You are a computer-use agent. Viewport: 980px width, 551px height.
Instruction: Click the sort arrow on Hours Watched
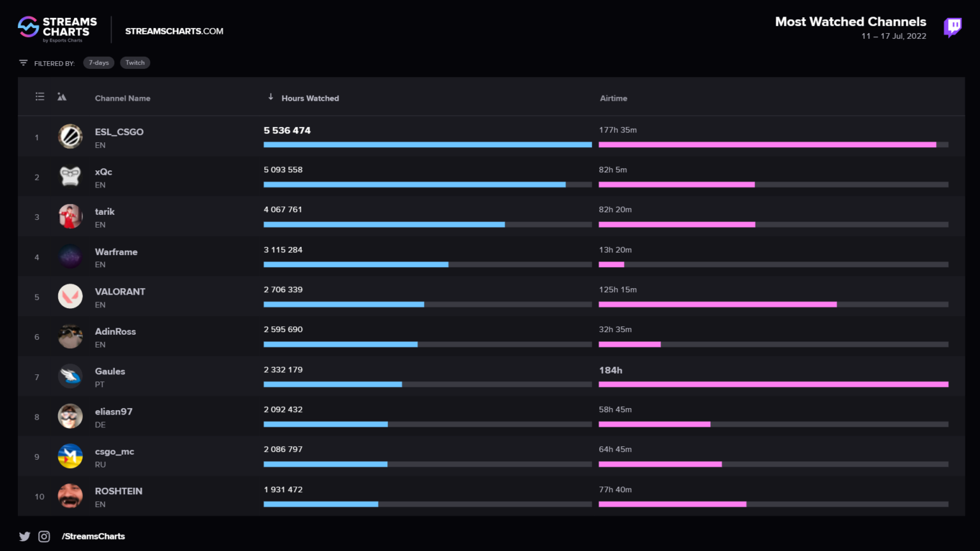point(271,97)
